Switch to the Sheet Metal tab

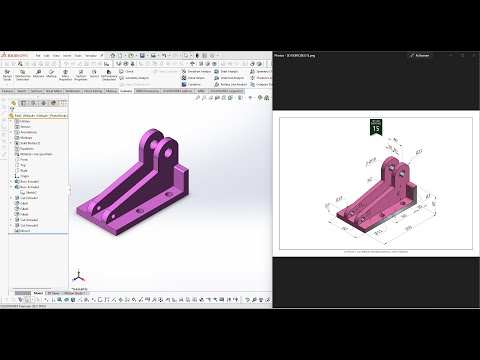point(54,91)
